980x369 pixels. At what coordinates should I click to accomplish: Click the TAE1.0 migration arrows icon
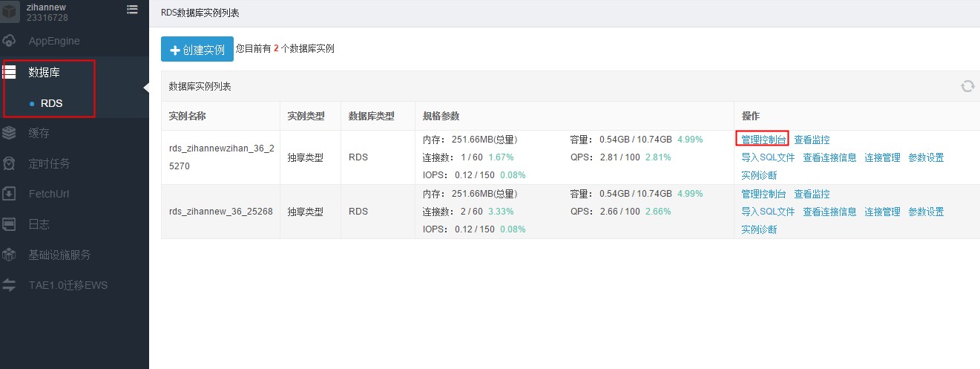click(10, 285)
